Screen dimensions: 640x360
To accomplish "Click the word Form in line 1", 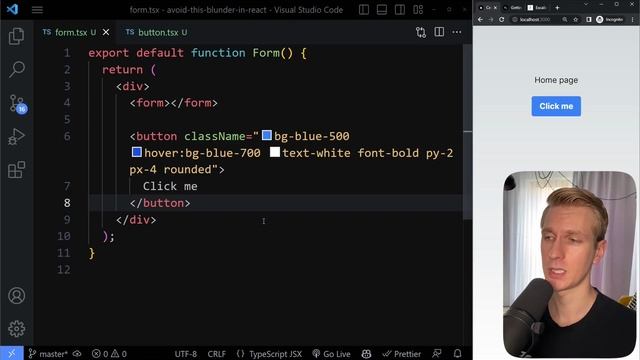I will (266, 53).
